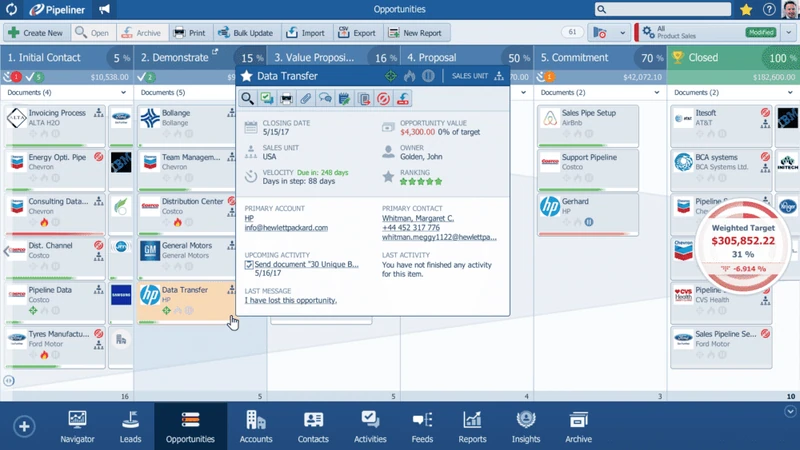Viewport: 800px width, 450px height.
Task: Click the green target icon in popup header
Action: (x=391, y=76)
